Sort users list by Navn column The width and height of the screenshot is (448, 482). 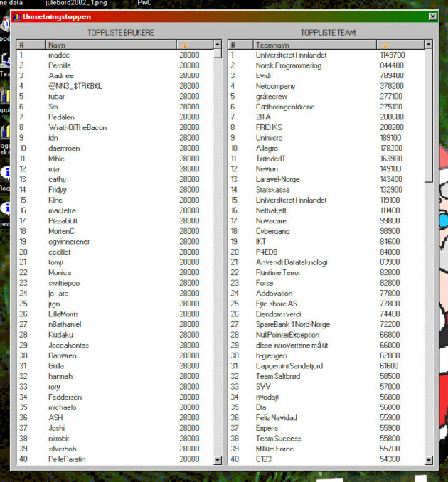(111, 45)
